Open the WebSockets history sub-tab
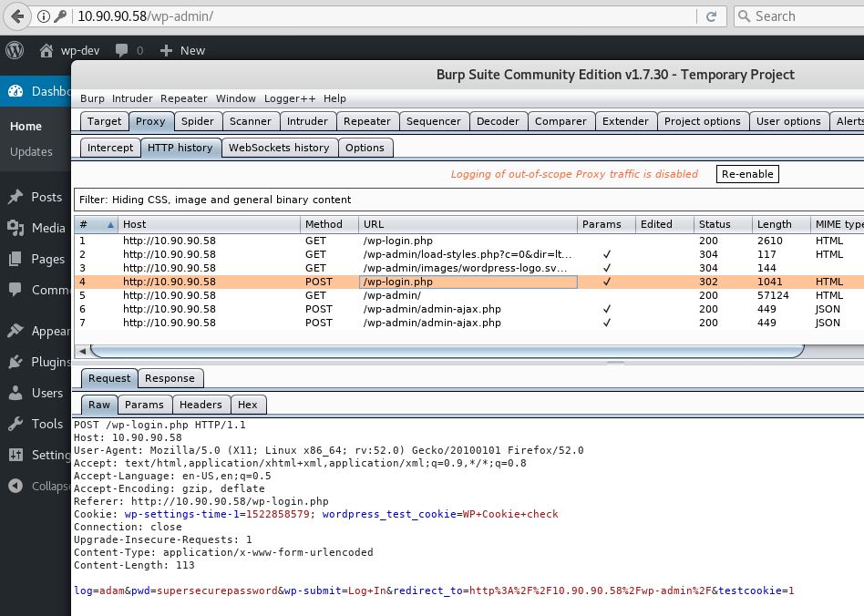Viewport: 864px width, 616px height. pos(279,148)
